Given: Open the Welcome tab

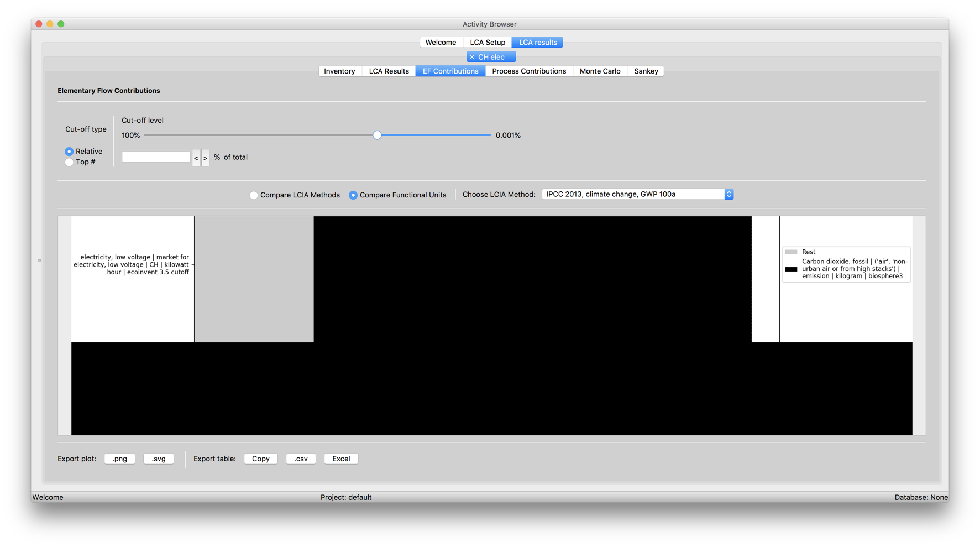Looking at the screenshot, I should point(441,42).
